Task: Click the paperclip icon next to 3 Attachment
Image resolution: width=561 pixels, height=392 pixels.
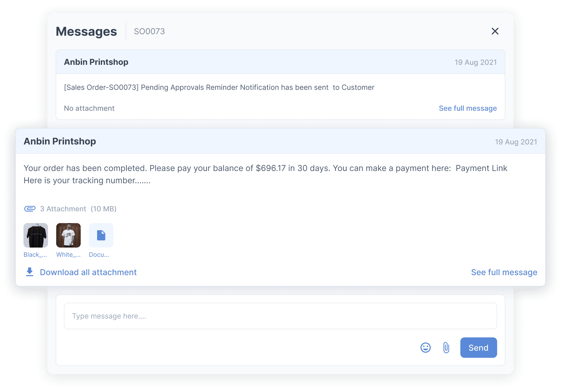Action: click(x=30, y=209)
